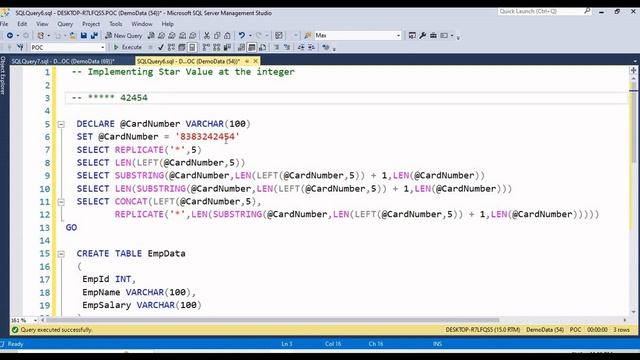Open the Properties Window wrench icon

coord(422,36)
